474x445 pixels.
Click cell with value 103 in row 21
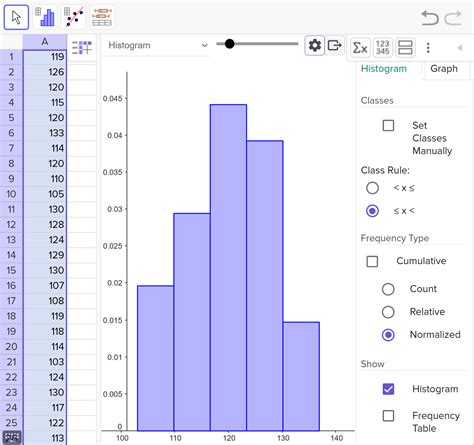coord(45,362)
